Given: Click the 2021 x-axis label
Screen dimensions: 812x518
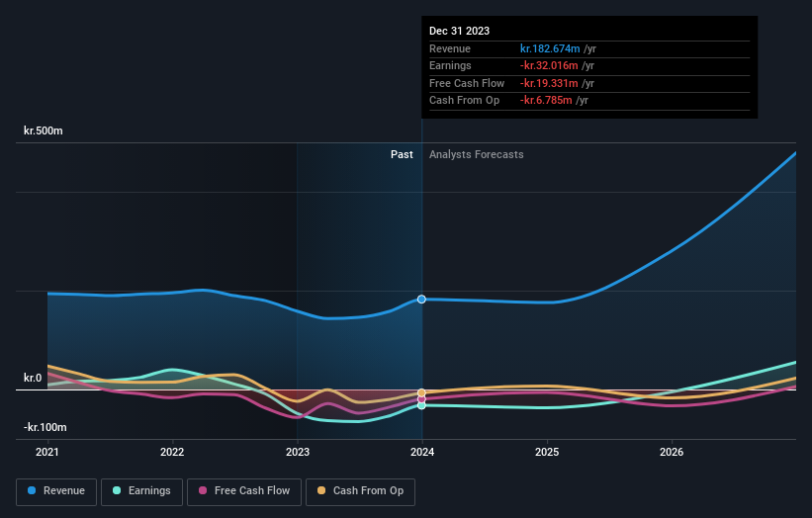Looking at the screenshot, I should pyautogui.click(x=47, y=452).
